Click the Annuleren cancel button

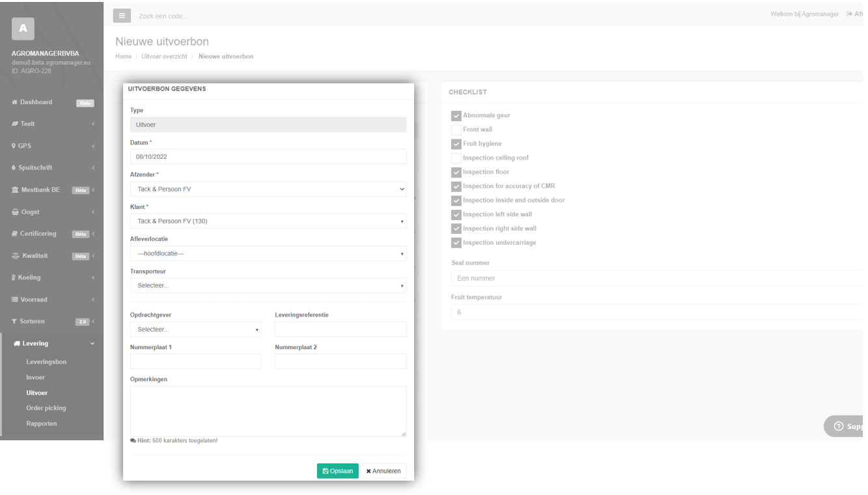384,471
